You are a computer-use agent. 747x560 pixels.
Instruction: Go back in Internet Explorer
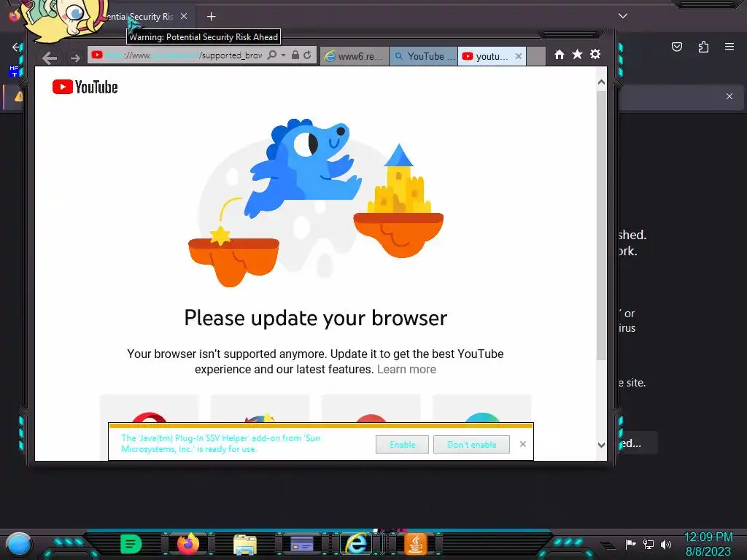50,58
